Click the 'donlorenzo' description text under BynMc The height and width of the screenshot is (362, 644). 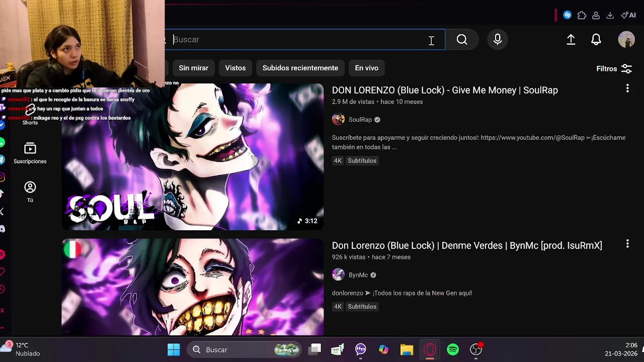[x=402, y=293]
